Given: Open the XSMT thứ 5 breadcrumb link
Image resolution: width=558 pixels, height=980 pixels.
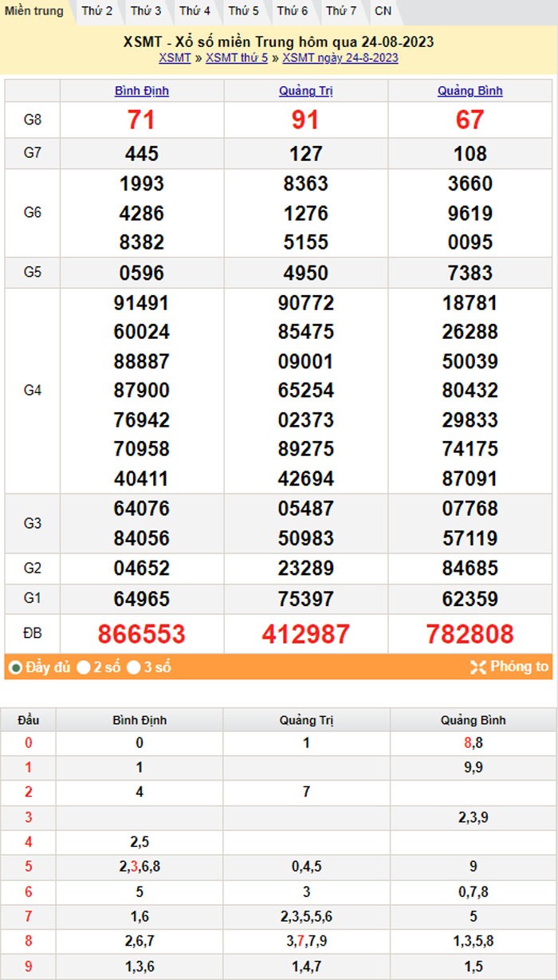Looking at the screenshot, I should (237, 58).
